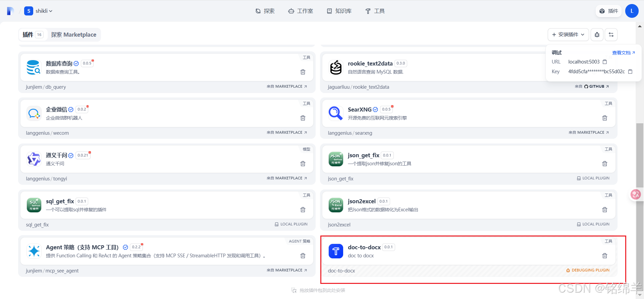Click the junjiem/db_query identifier text

tap(46, 87)
